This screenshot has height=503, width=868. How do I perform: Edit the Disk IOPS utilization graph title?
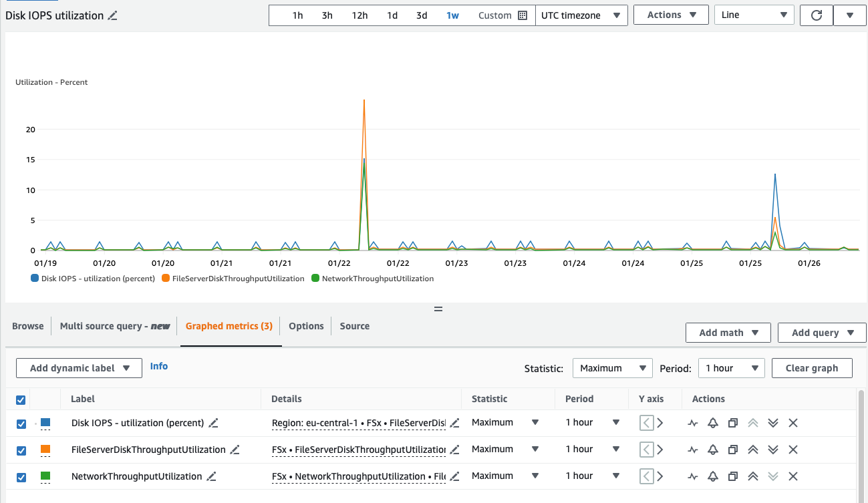[x=113, y=15]
